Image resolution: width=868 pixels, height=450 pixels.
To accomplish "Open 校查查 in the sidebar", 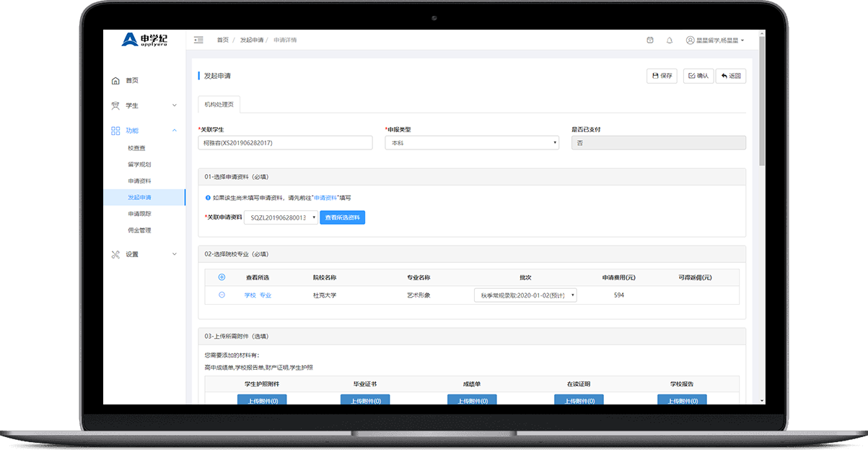I will (137, 148).
